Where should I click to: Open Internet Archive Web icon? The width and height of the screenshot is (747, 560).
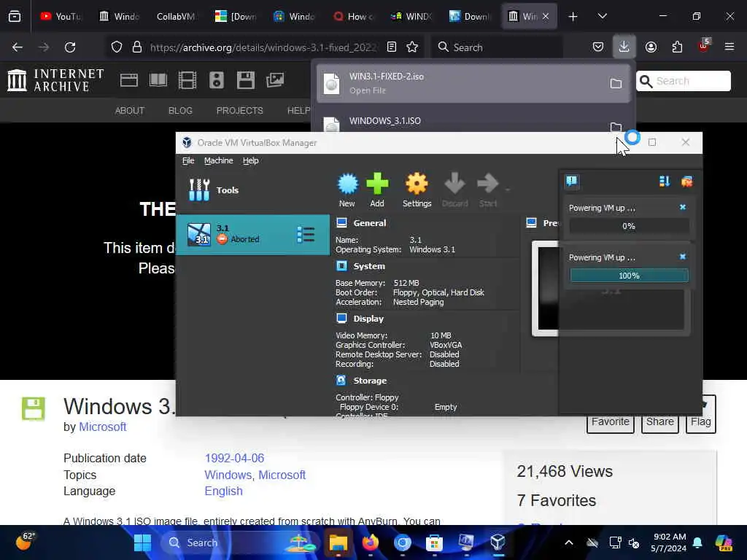click(x=128, y=80)
